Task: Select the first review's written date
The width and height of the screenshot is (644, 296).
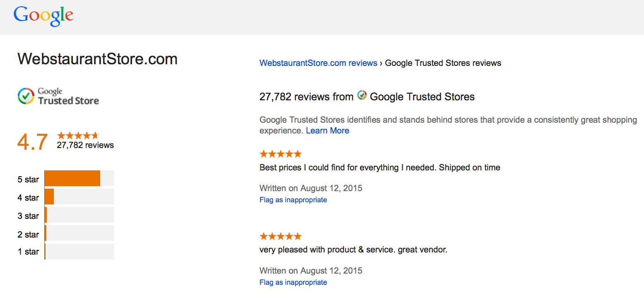Action: (x=310, y=188)
